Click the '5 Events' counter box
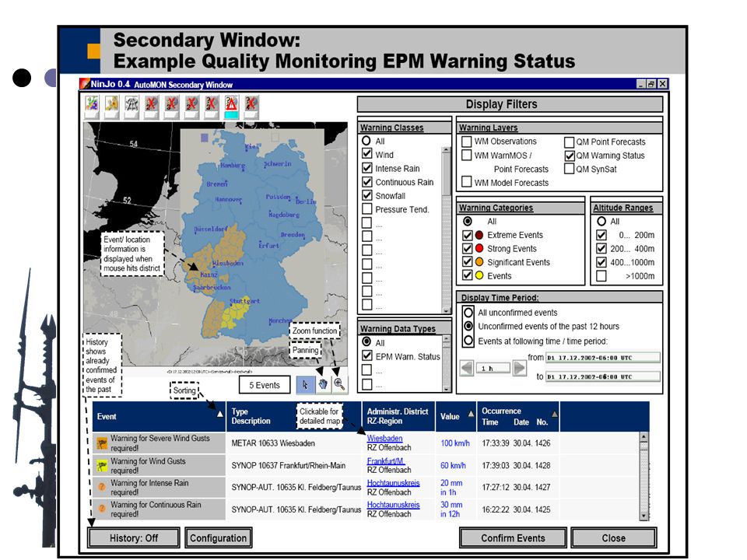747x560 pixels. point(265,385)
